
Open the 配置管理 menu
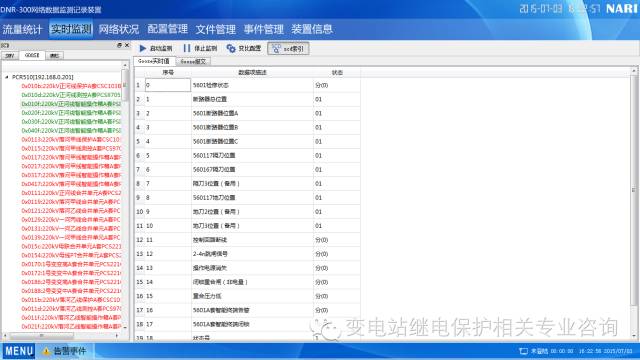(167, 29)
